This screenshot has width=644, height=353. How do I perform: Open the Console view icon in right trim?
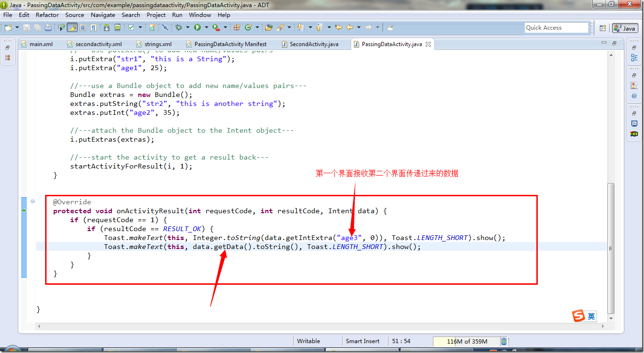(x=634, y=124)
